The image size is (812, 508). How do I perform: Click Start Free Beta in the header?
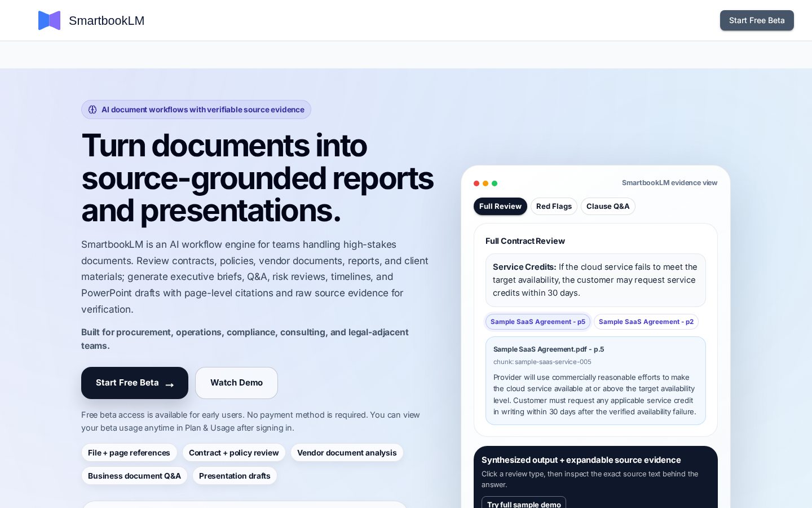coord(757,20)
